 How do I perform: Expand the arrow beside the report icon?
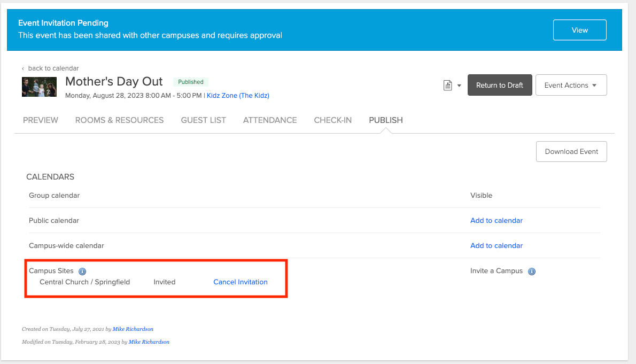click(x=459, y=86)
